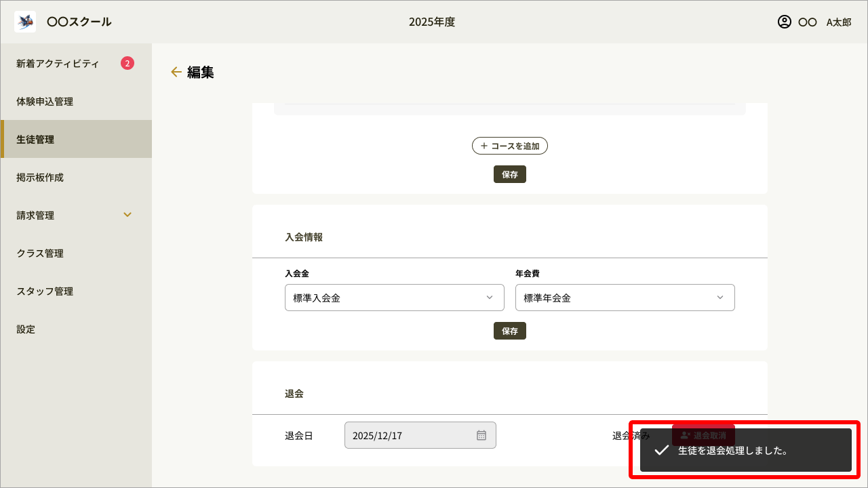The width and height of the screenshot is (868, 488).
Task: Open the 入会金 dropdown
Action: click(x=394, y=298)
